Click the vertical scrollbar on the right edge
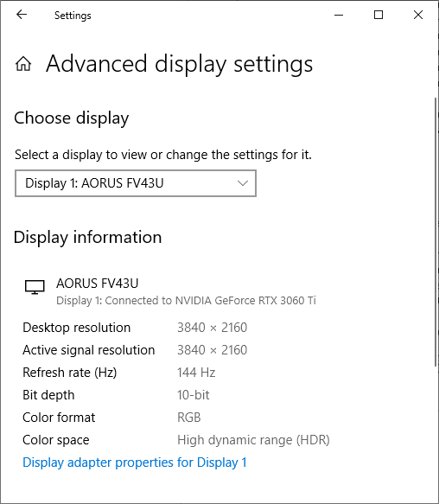The image size is (439, 504). click(x=436, y=232)
